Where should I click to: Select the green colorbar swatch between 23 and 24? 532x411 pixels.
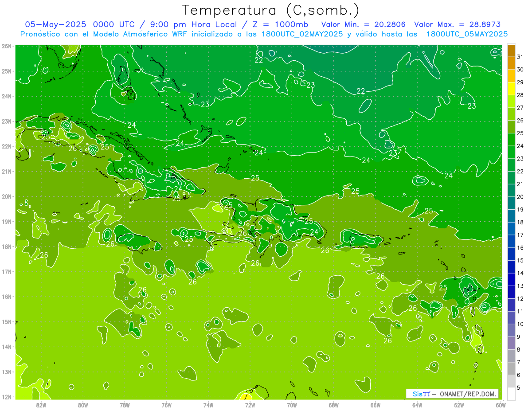click(x=511, y=152)
